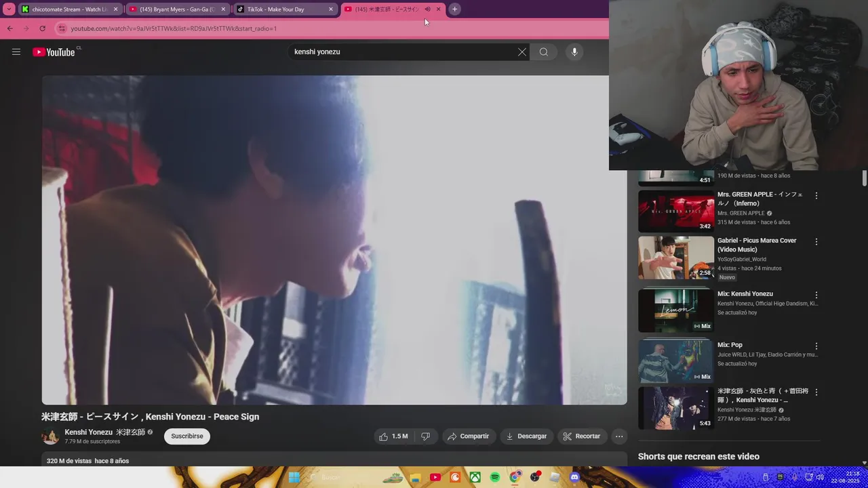This screenshot has width=868, height=488.
Task: Dislike the video with thumbs down
Action: coord(425,436)
